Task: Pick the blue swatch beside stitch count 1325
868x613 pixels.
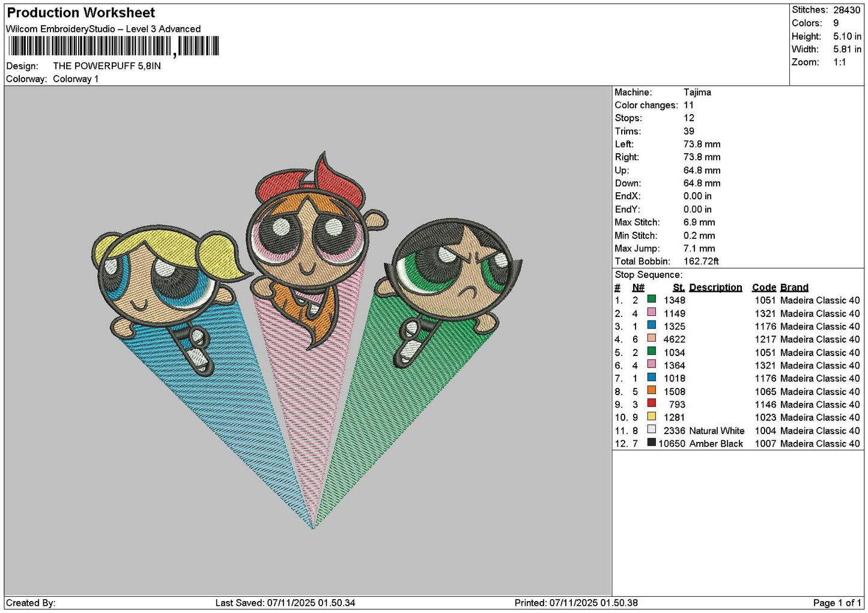Action: point(651,325)
